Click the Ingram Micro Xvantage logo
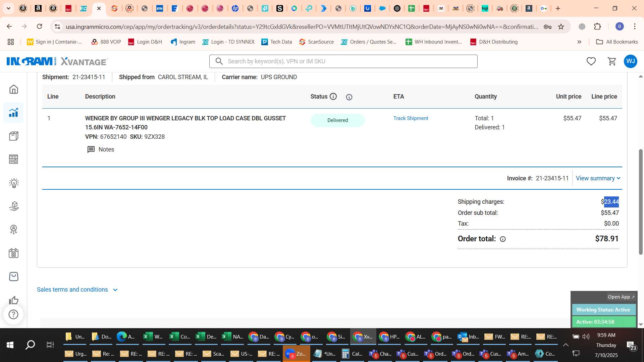Screen dimensions: 644x362 click(x=57, y=61)
